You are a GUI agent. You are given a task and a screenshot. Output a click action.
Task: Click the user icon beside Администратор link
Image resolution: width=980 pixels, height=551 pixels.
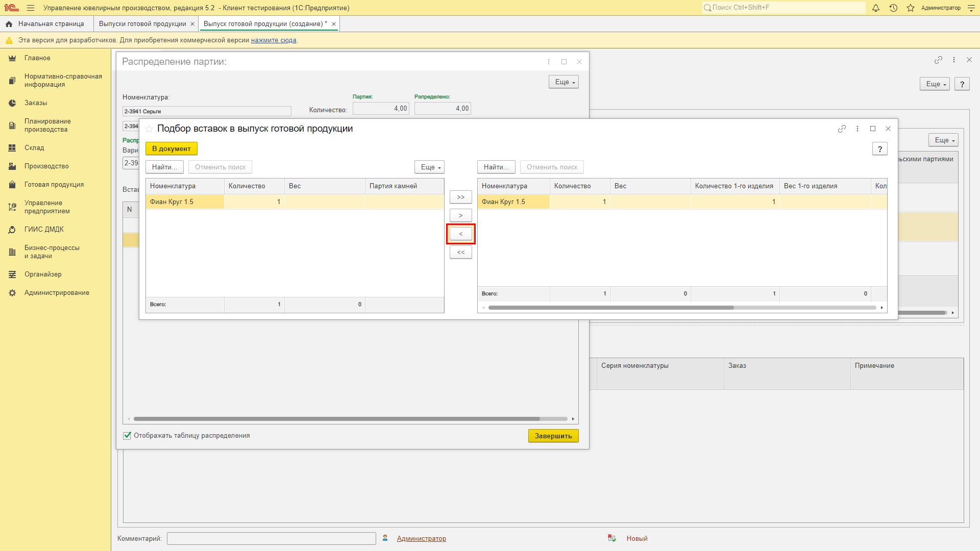(385, 538)
